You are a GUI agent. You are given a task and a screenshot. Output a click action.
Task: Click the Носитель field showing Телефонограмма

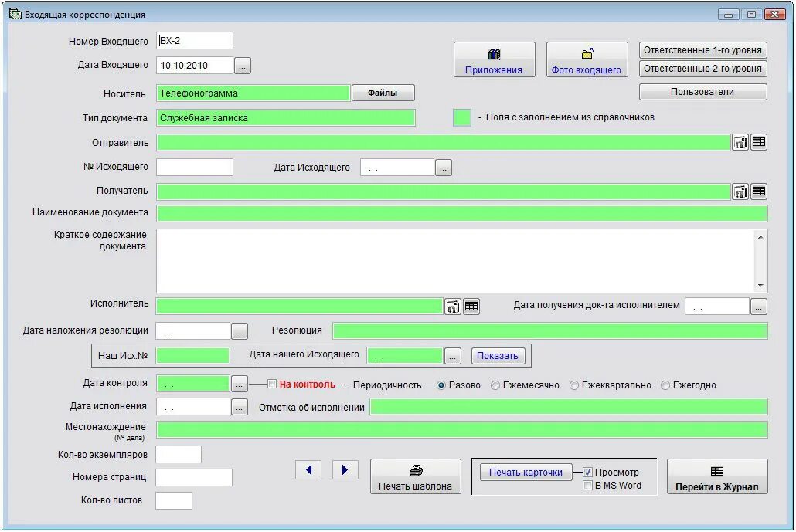tap(253, 93)
